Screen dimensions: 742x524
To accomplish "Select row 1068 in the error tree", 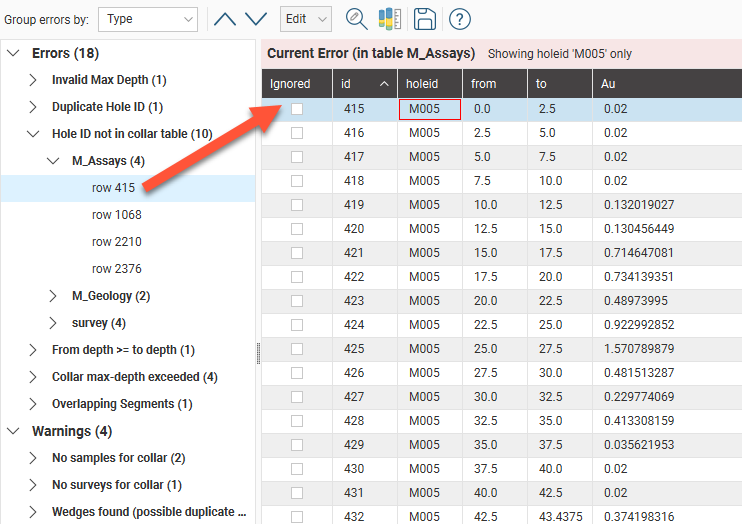I will tap(116, 215).
